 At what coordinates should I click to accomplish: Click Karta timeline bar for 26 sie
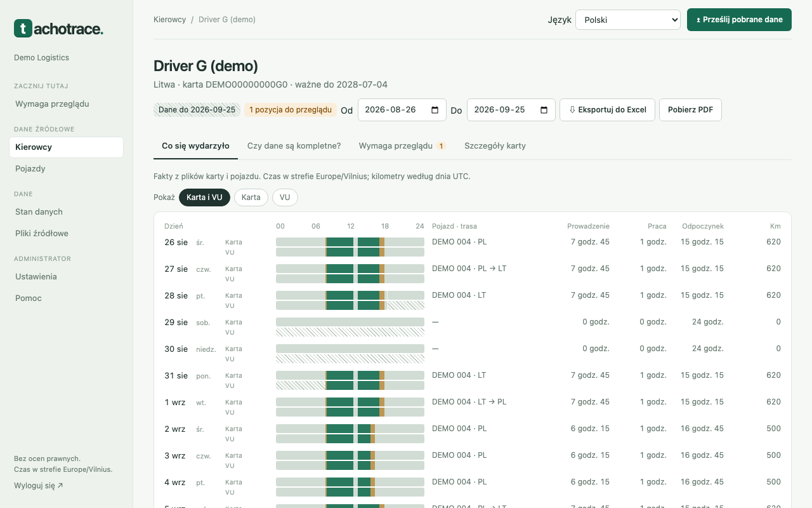point(350,242)
